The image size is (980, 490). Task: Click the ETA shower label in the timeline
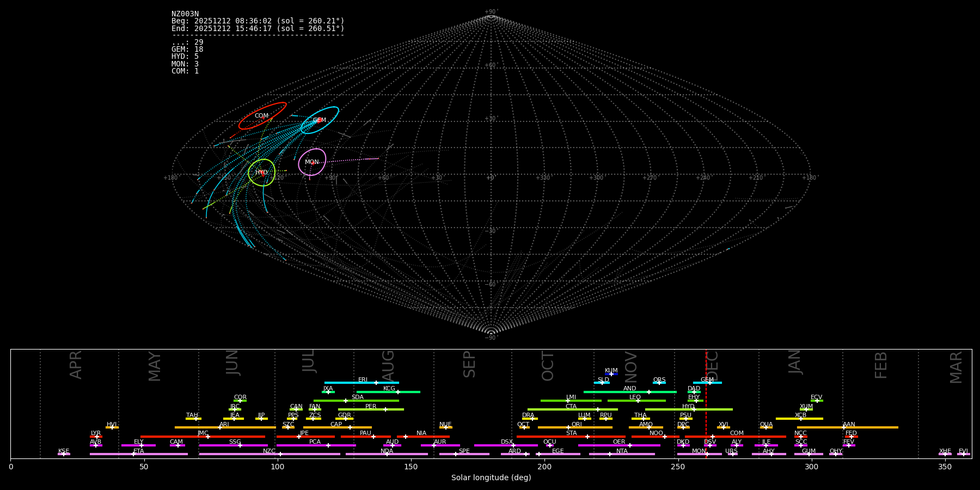click(139, 451)
